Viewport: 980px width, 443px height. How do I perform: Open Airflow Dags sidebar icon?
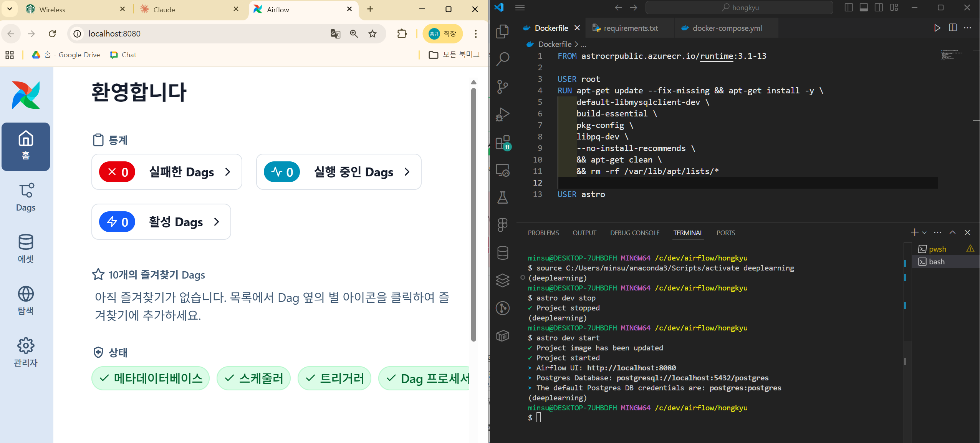[26, 197]
